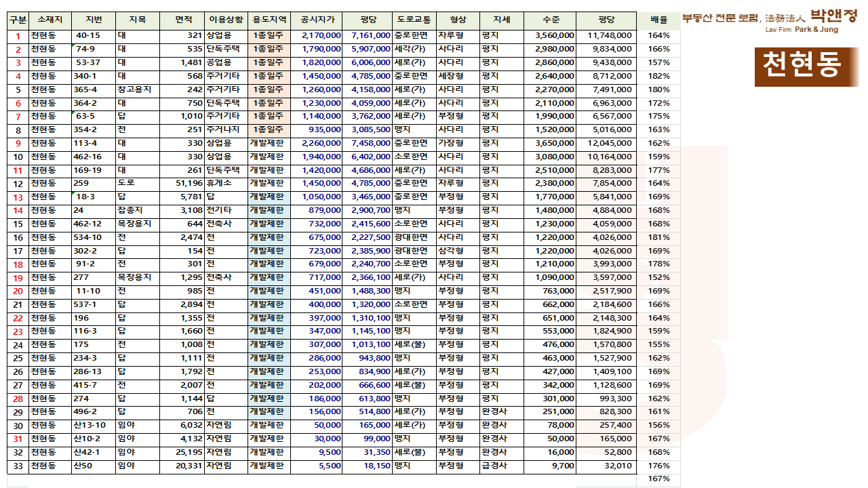Click the 잡종지 land category cell
Viewport: 868px width, 488px height.
[138, 210]
